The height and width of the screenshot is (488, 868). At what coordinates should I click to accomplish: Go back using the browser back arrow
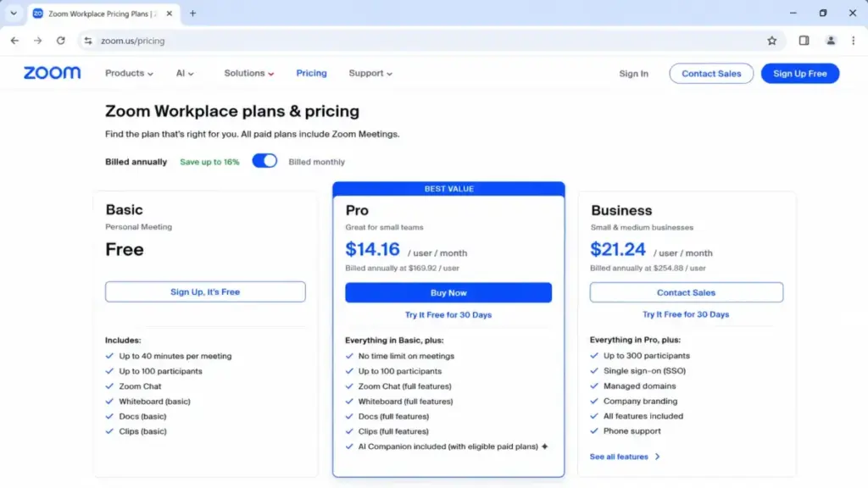pyautogui.click(x=14, y=41)
